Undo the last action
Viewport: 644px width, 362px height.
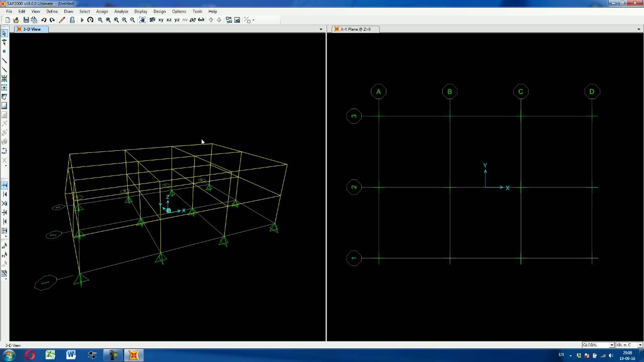coord(44,20)
